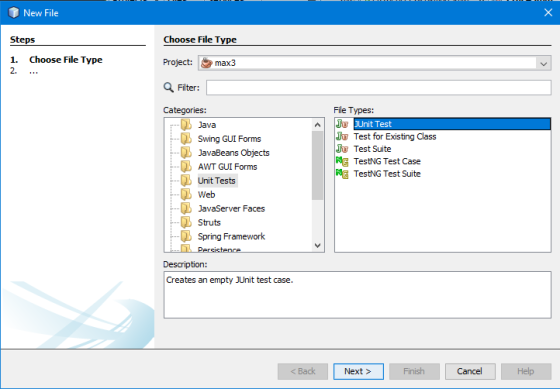Click the Categories scrollbar down arrow
Viewport: 560px width, 389px height.
pos(318,245)
